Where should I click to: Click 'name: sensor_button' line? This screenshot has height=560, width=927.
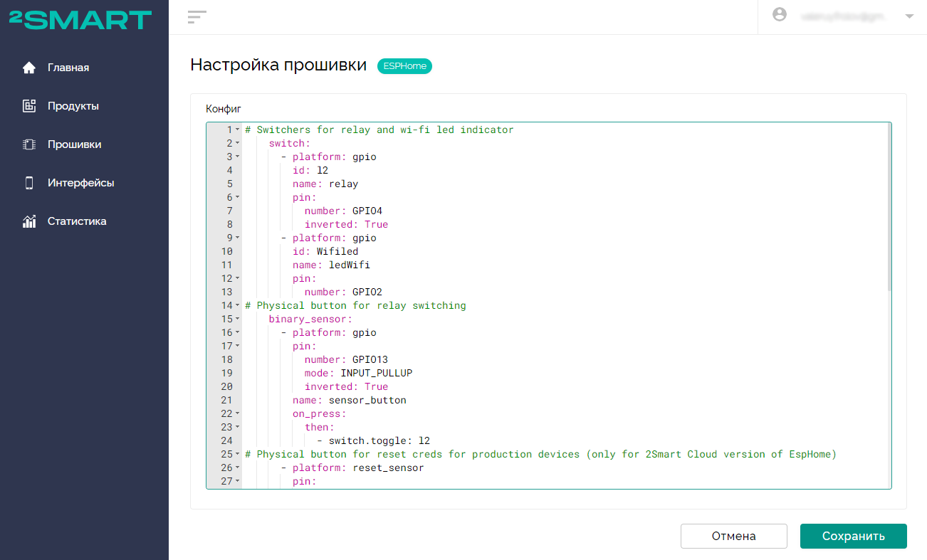click(349, 401)
